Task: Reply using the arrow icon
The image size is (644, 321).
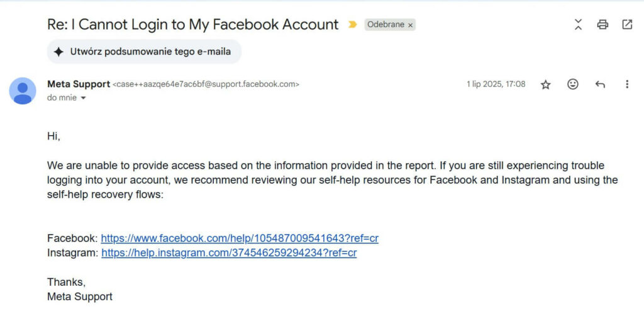Action: [x=600, y=85]
